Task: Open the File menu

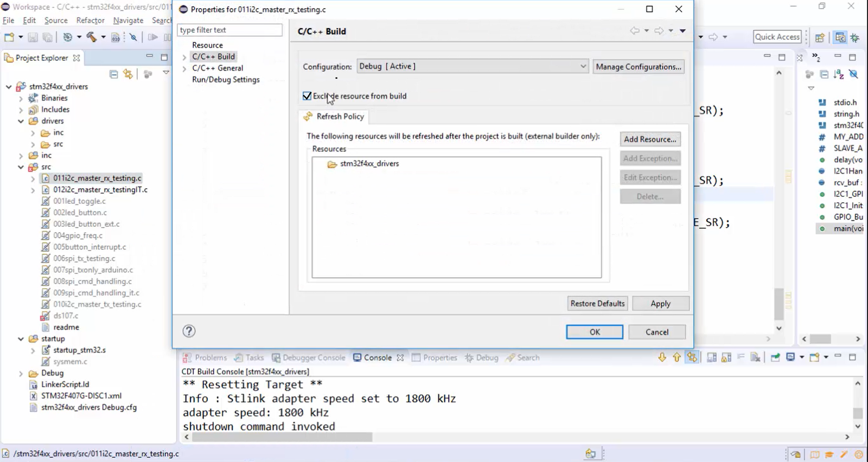Action: tap(9, 20)
